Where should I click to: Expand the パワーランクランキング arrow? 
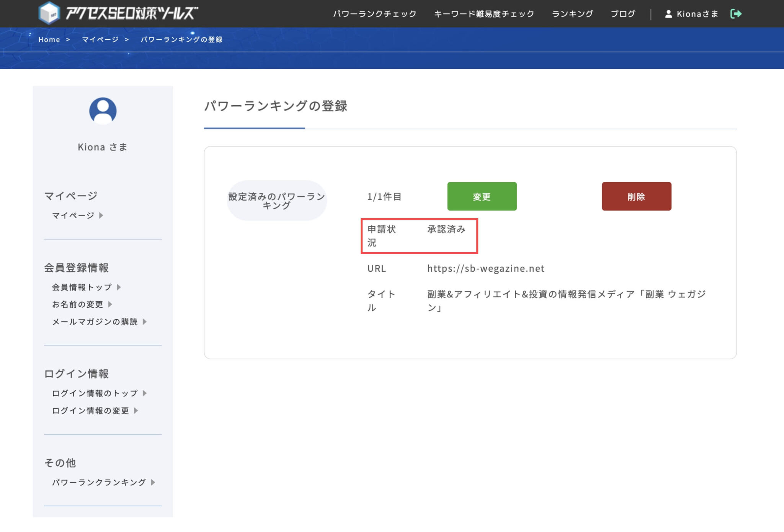(154, 483)
